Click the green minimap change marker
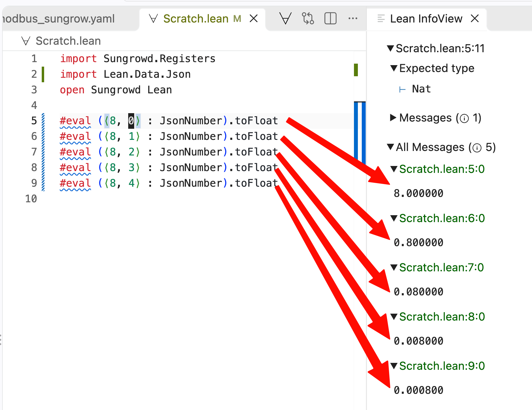The image size is (532, 410). point(356,70)
